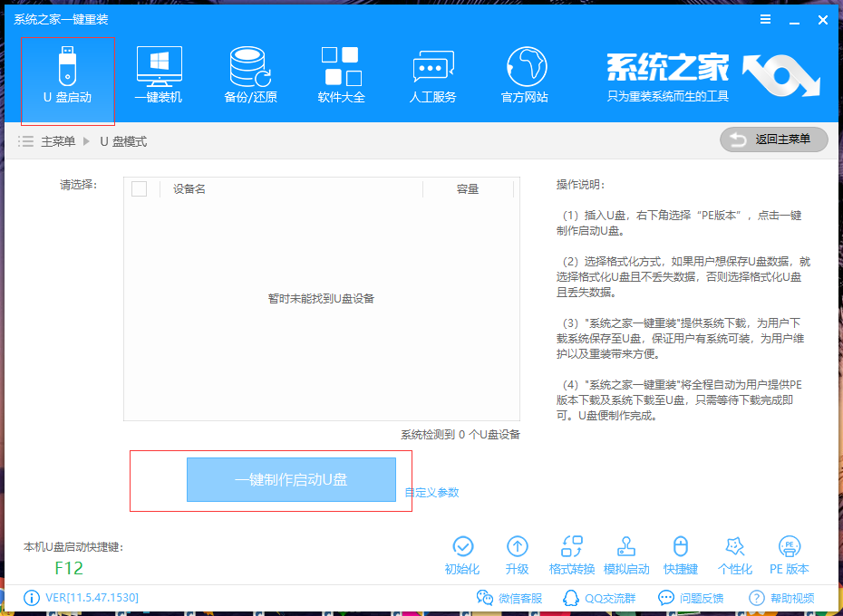Contact support via 人工服务
Viewport: 843px width, 616px height.
[x=433, y=74]
